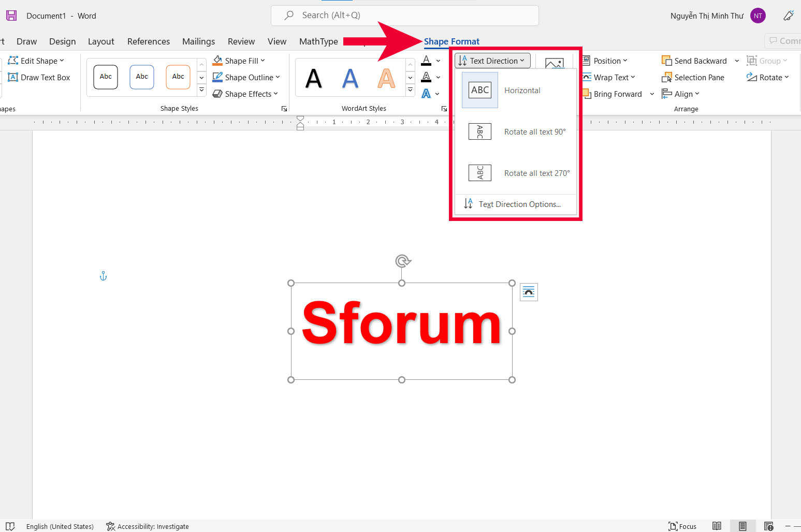Open the Shape Format tab
The height and width of the screenshot is (532, 801).
(452, 41)
